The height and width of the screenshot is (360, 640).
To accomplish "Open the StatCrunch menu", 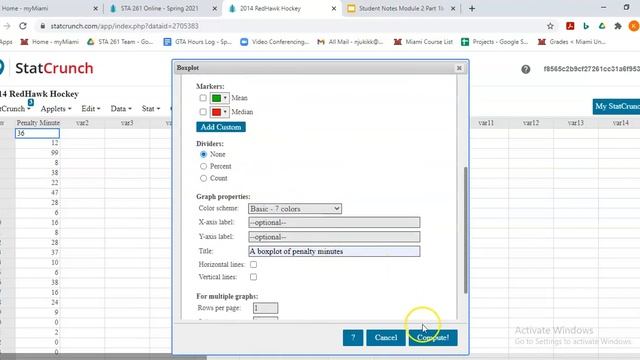I will (x=15, y=109).
